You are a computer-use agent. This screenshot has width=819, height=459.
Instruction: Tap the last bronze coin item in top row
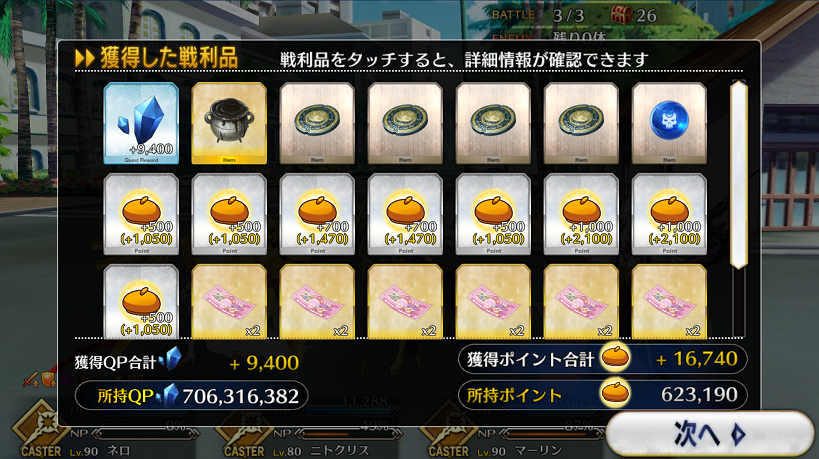tap(581, 123)
